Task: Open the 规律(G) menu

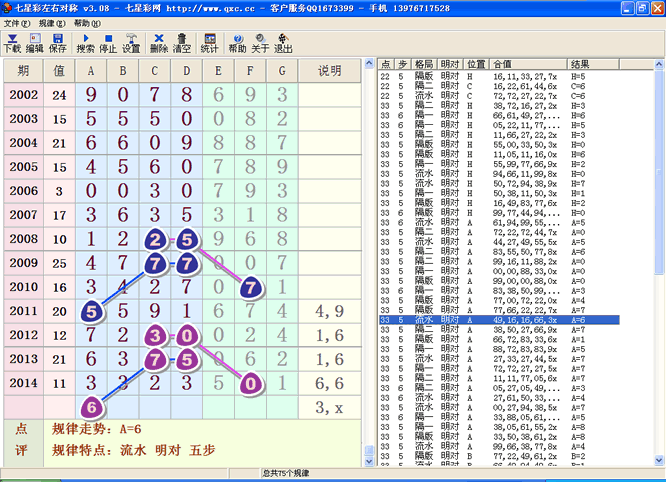Action: point(52,23)
